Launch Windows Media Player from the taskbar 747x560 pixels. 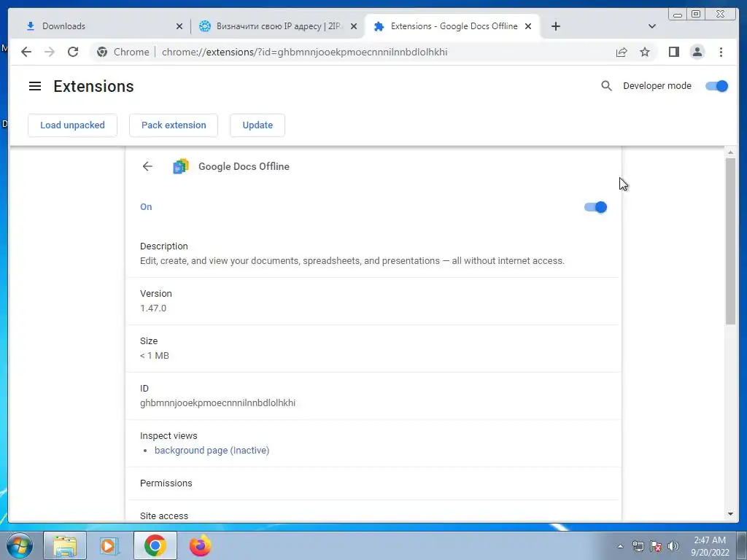coord(109,545)
